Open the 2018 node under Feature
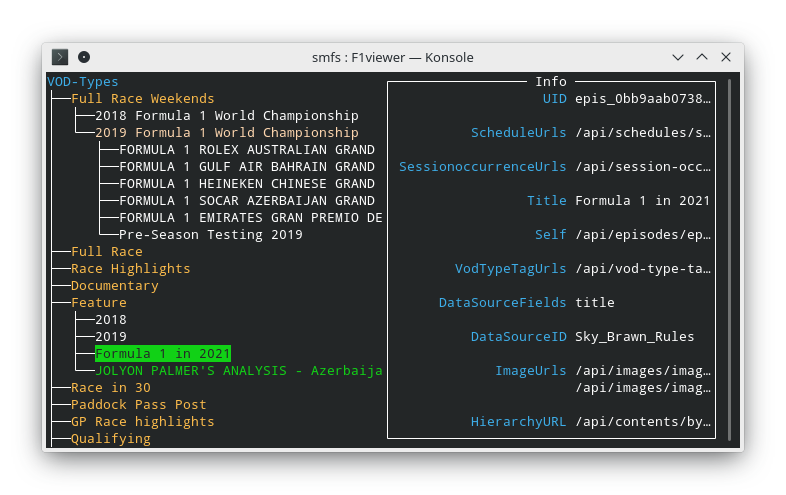The height and width of the screenshot is (495, 786). tap(111, 320)
